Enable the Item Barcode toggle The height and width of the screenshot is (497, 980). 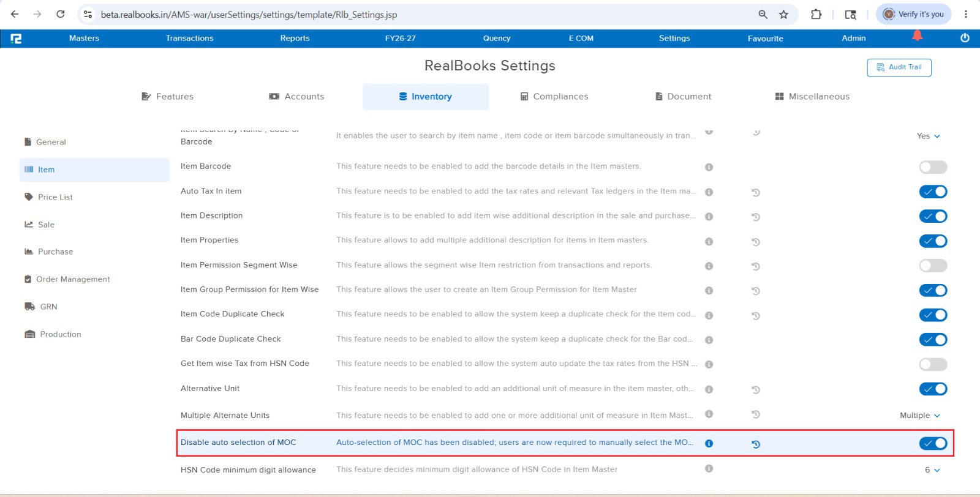[933, 167]
